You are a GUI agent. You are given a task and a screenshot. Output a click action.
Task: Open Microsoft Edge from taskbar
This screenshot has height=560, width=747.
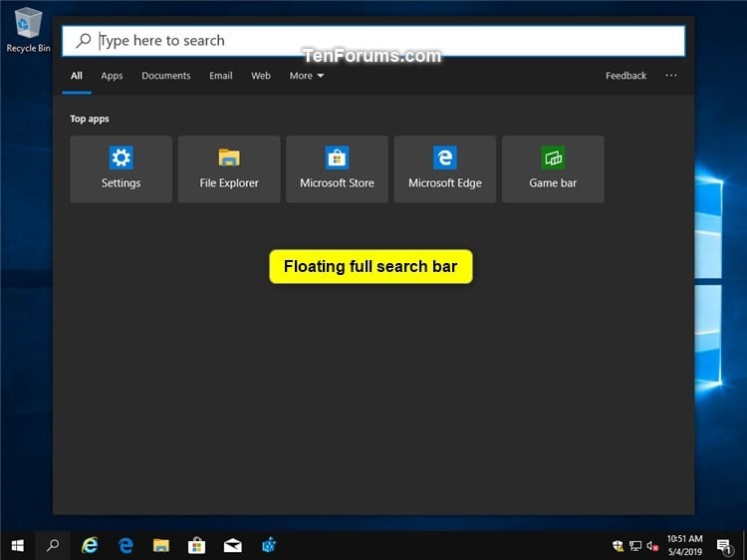(x=125, y=545)
